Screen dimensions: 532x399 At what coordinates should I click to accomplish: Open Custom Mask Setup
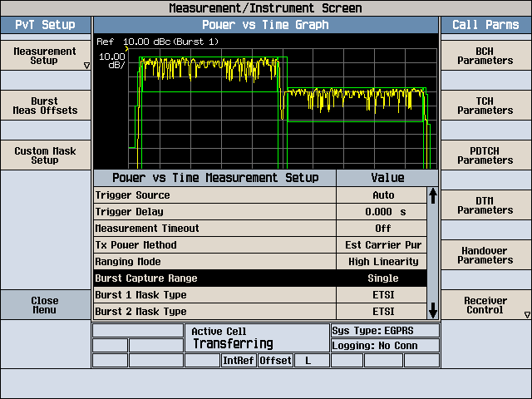pyautogui.click(x=46, y=155)
